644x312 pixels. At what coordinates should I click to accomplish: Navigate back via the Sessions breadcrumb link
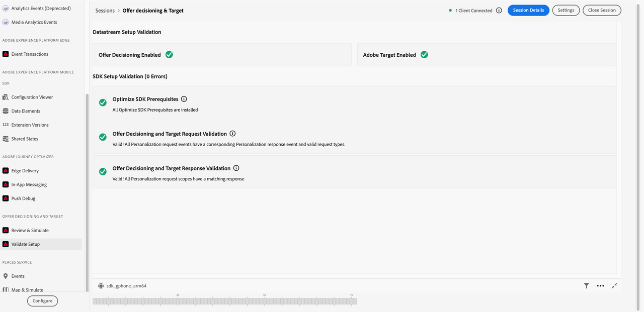(104, 10)
